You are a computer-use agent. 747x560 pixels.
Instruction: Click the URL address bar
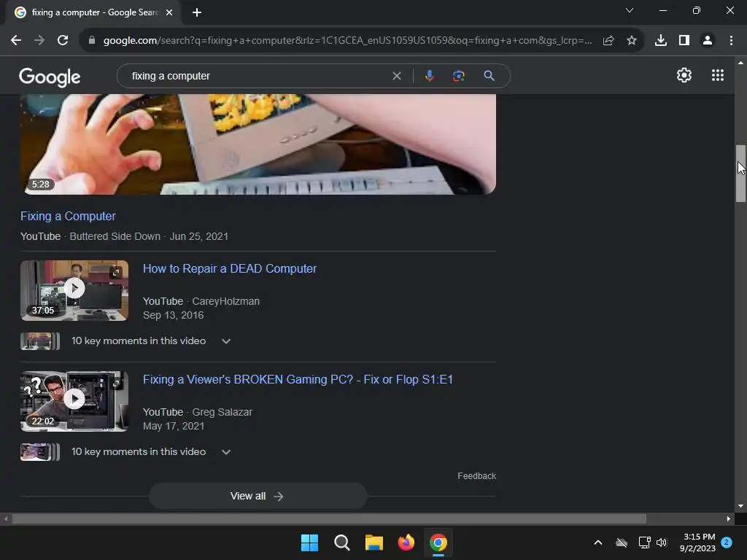347,41
